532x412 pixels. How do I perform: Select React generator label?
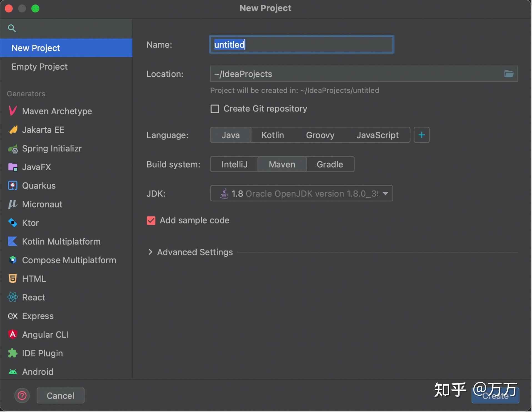pyautogui.click(x=34, y=298)
